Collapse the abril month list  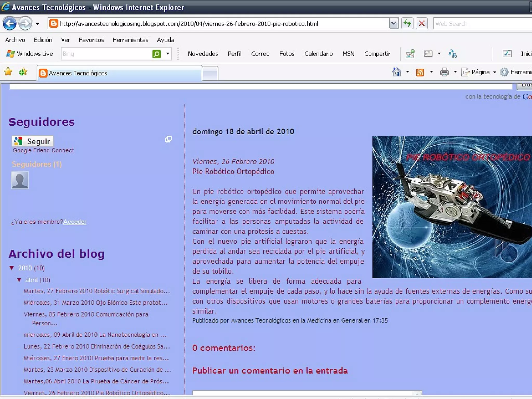[x=19, y=280]
